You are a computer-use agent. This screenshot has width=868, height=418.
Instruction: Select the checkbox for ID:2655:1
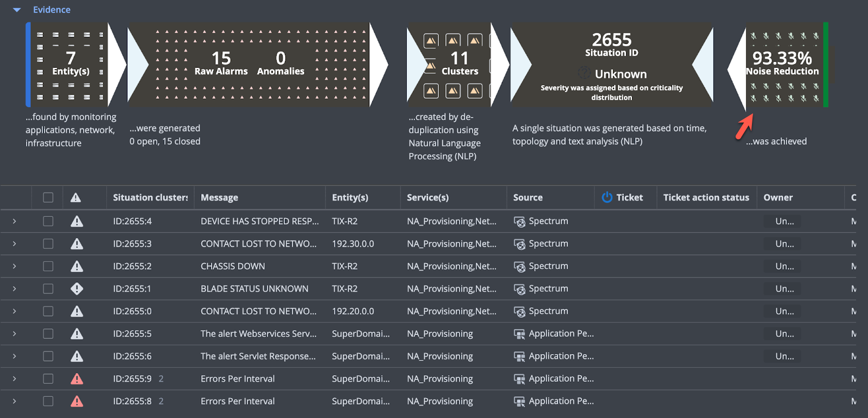(48, 289)
